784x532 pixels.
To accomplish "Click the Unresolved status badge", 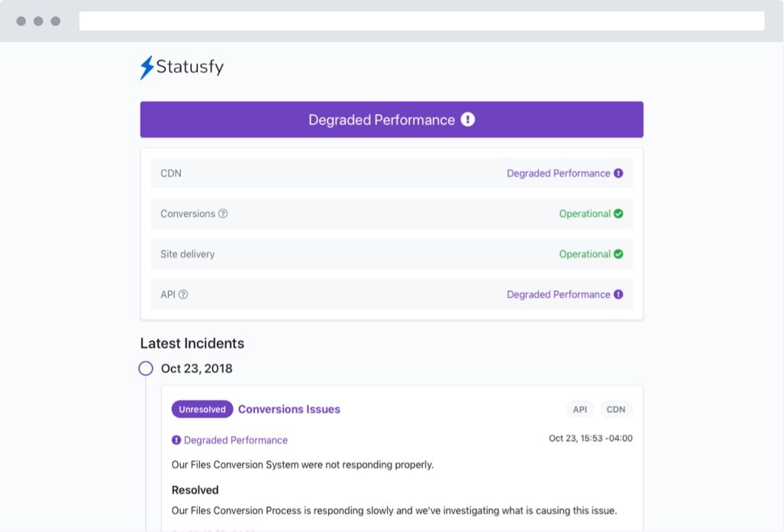I will 202,409.
